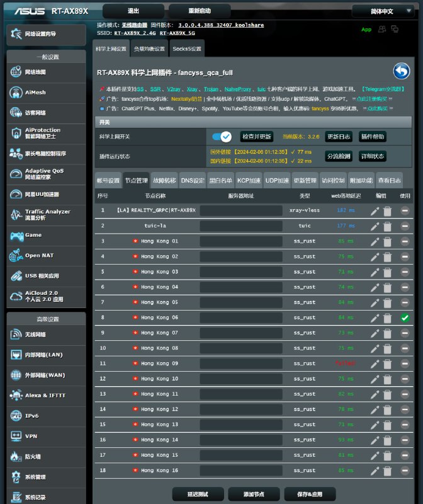Click the 保存&应用 button
The height and width of the screenshot is (504, 423).
coord(310,494)
